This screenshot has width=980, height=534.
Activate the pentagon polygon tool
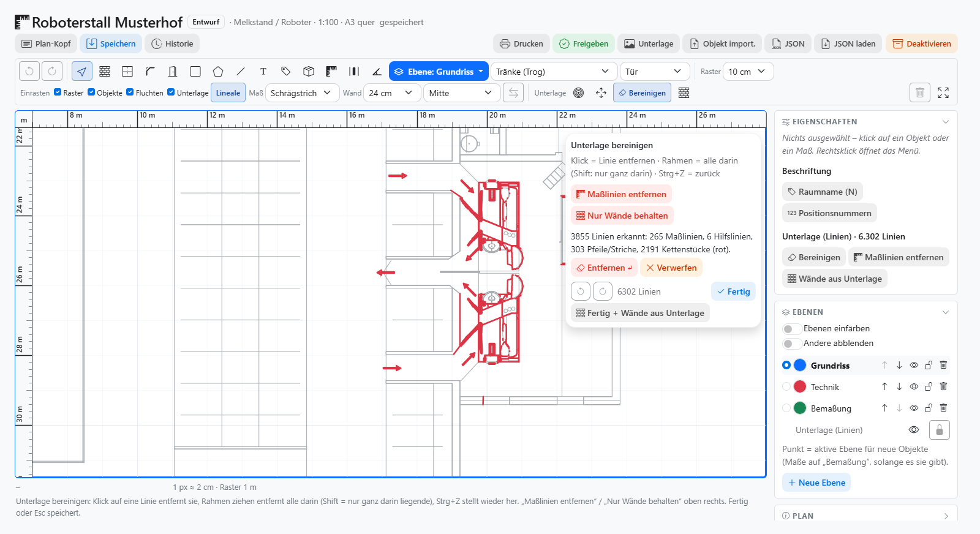click(x=218, y=72)
